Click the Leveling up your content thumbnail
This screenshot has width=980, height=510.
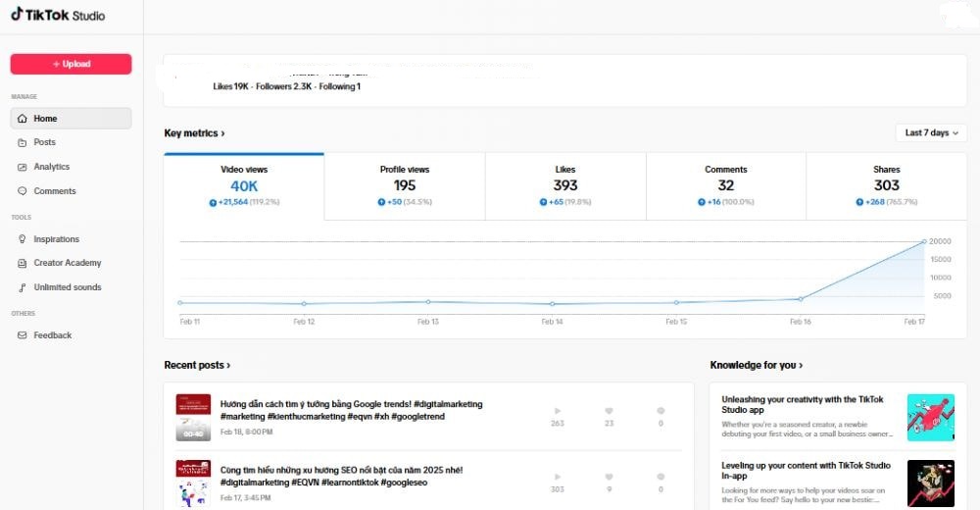931,484
